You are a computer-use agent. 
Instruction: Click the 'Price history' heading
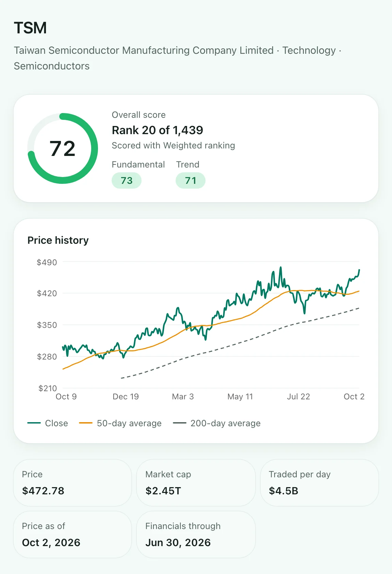(58, 240)
